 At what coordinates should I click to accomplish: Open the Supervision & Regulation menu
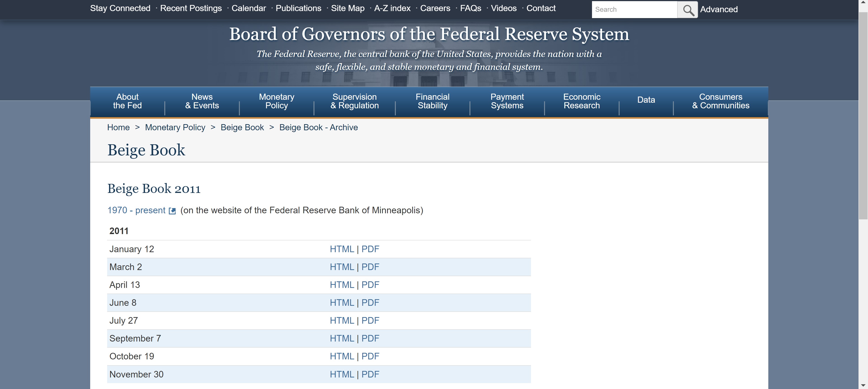tap(354, 101)
